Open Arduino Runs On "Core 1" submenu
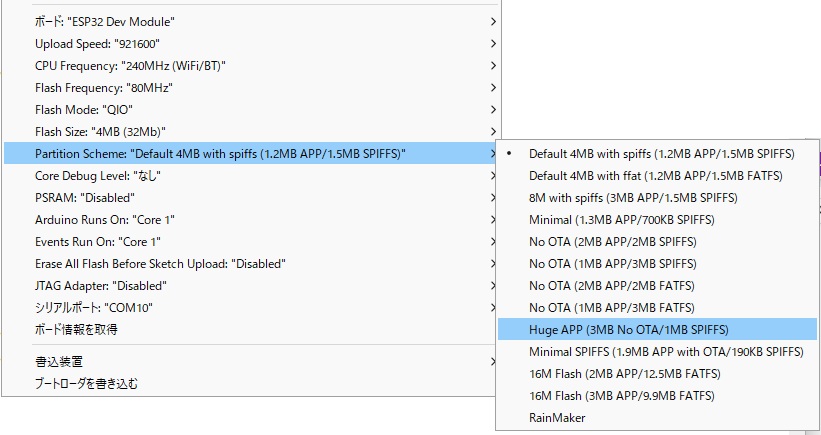The image size is (821, 435). (250, 219)
